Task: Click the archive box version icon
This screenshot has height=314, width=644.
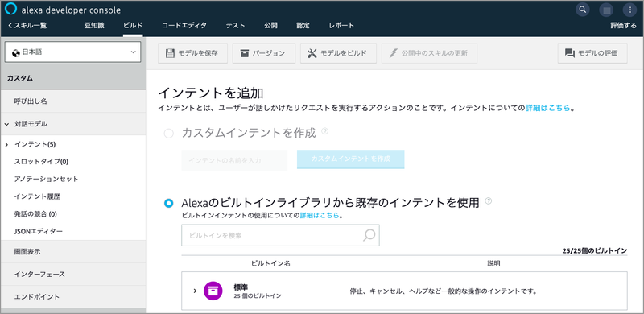Action: coord(245,53)
